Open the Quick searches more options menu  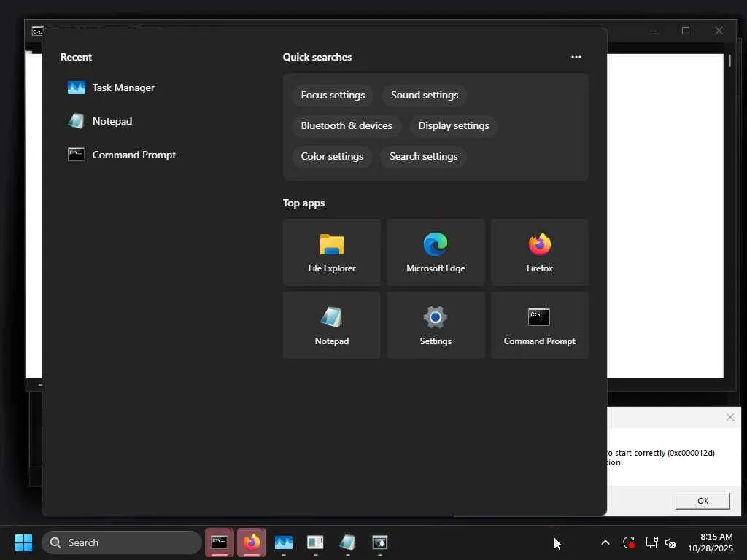coord(576,57)
